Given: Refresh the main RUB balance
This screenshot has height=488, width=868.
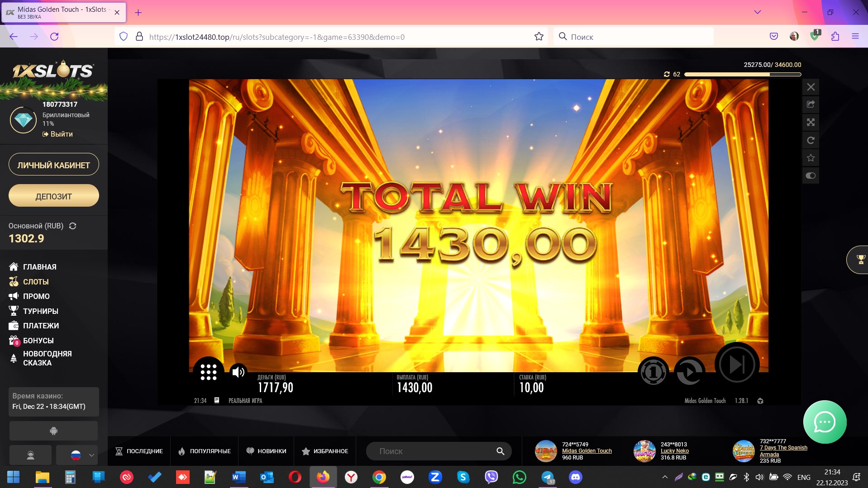Looking at the screenshot, I should click(x=72, y=226).
